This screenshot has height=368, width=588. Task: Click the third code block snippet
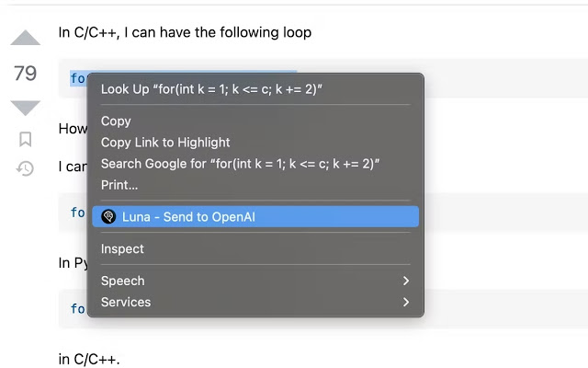point(78,309)
